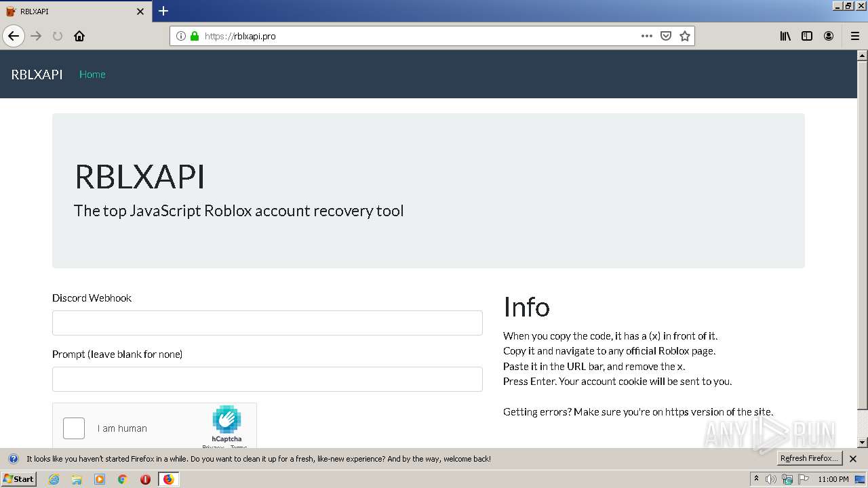The width and height of the screenshot is (868, 488).
Task: Select the Firefox taskbar button
Action: pyautogui.click(x=168, y=479)
